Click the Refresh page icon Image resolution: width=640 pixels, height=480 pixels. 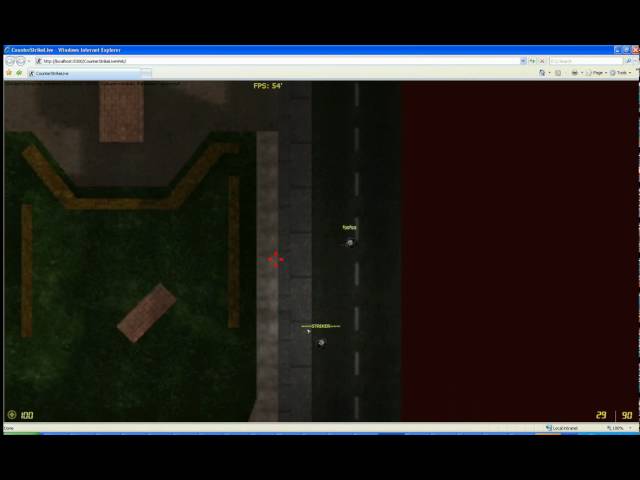(x=532, y=61)
